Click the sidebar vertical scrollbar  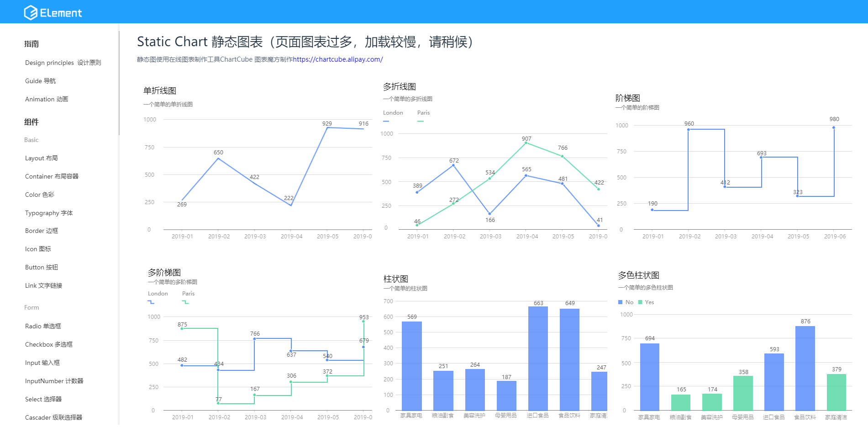pos(119,82)
